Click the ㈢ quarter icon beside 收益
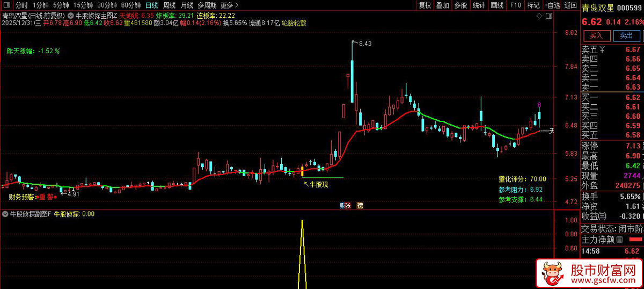Image resolution: width=644 pixels, height=289 pixels. (x=603, y=216)
